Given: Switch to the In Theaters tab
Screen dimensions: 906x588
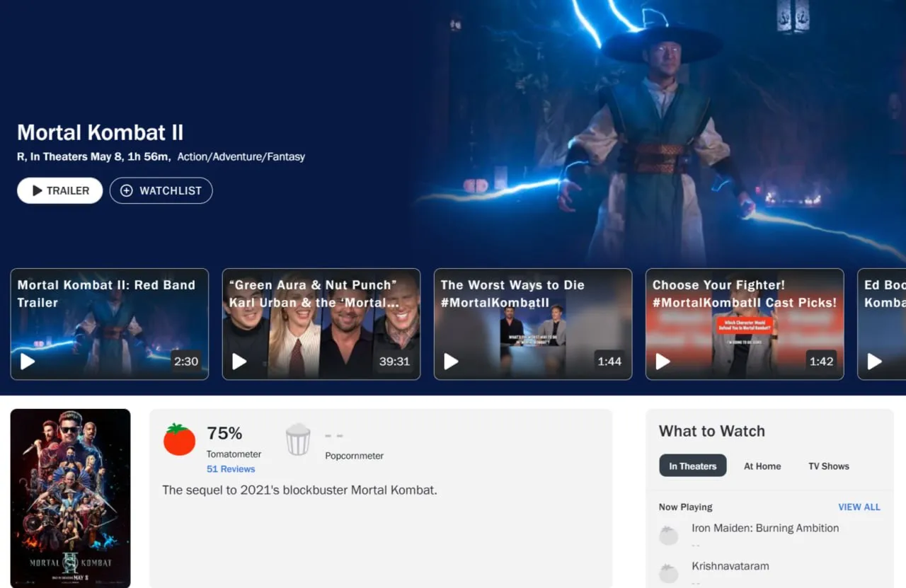Looking at the screenshot, I should tap(692, 466).
